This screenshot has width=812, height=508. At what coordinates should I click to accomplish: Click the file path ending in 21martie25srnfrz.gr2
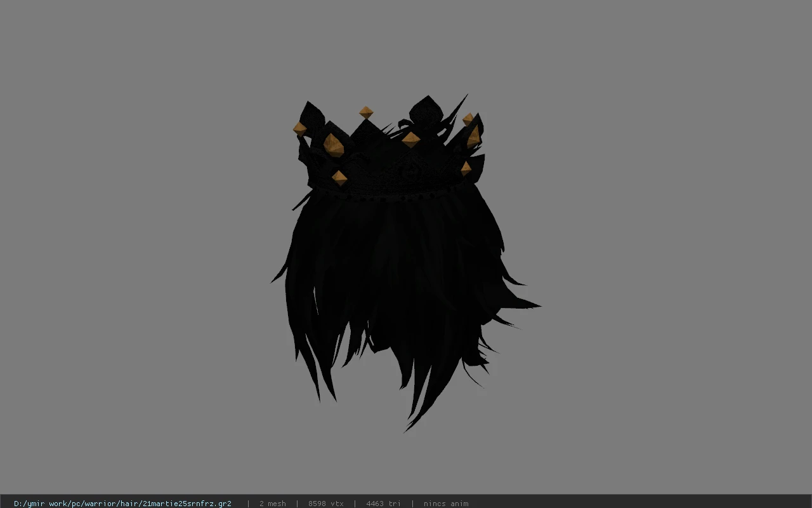coord(122,504)
